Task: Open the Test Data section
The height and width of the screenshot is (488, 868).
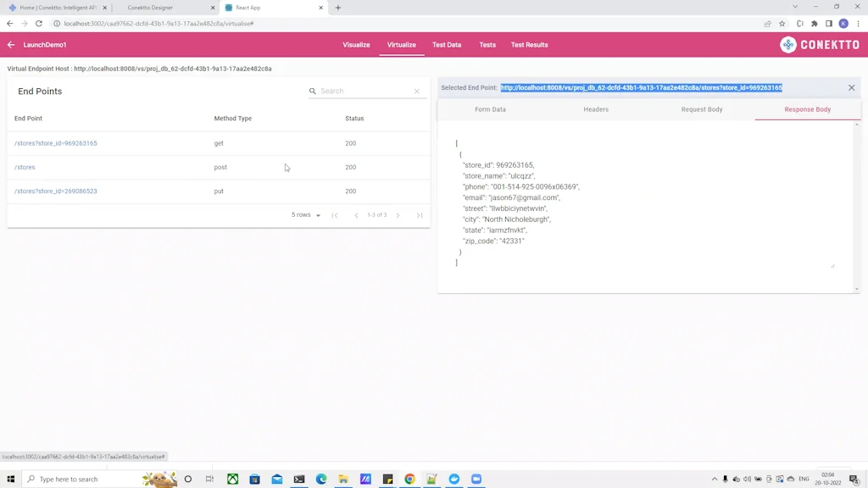Action: click(x=448, y=44)
